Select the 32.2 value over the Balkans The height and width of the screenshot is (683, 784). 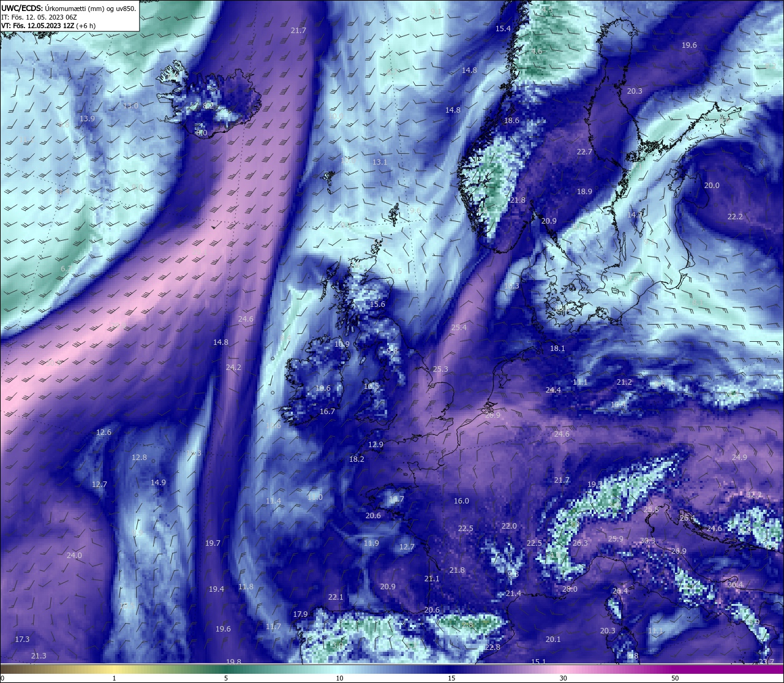coord(754,495)
